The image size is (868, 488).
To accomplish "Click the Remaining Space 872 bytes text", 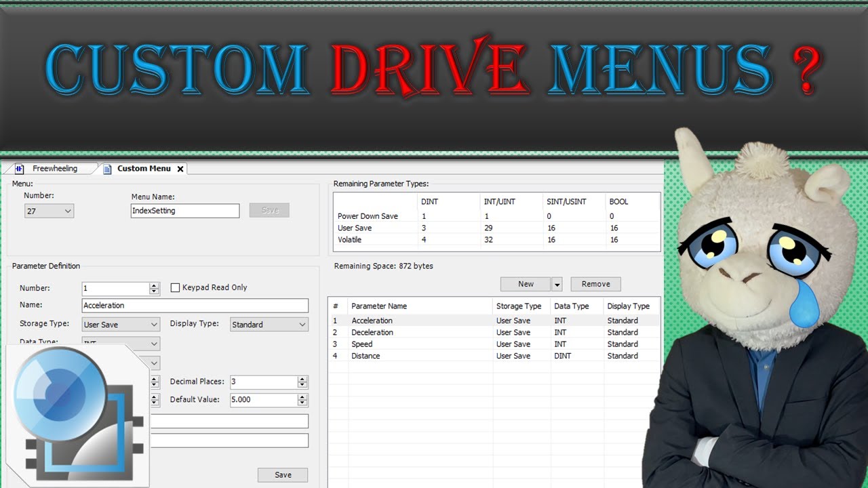I will tap(383, 266).
